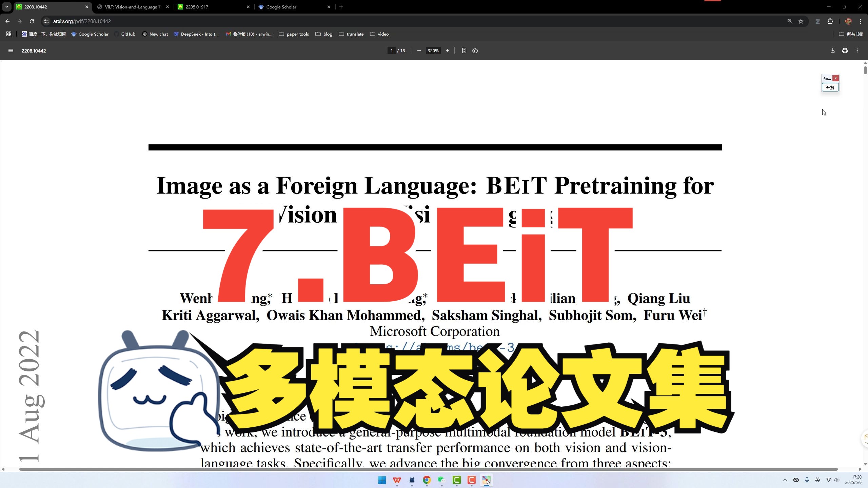This screenshot has width=868, height=488.
Task: Click the 开始 button in floating widget
Action: pyautogui.click(x=830, y=87)
